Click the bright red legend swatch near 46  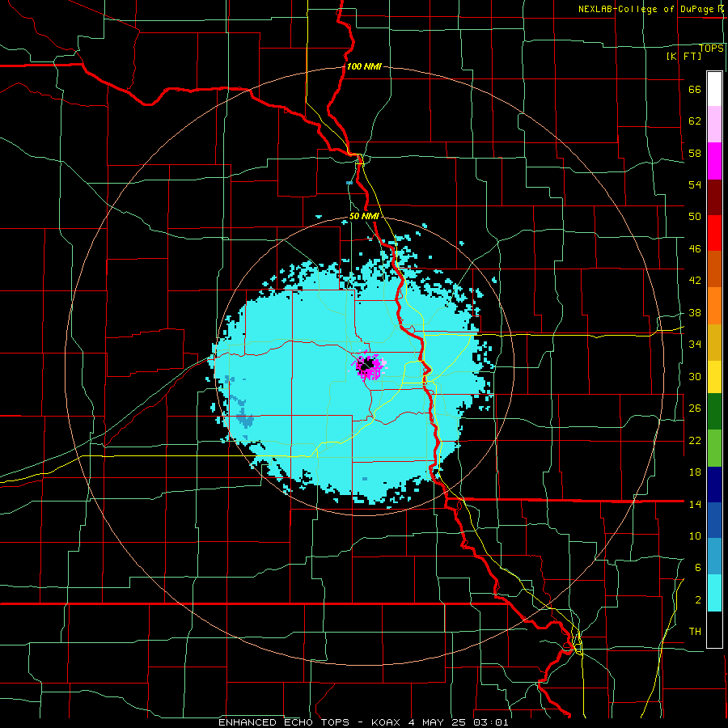[x=714, y=233]
